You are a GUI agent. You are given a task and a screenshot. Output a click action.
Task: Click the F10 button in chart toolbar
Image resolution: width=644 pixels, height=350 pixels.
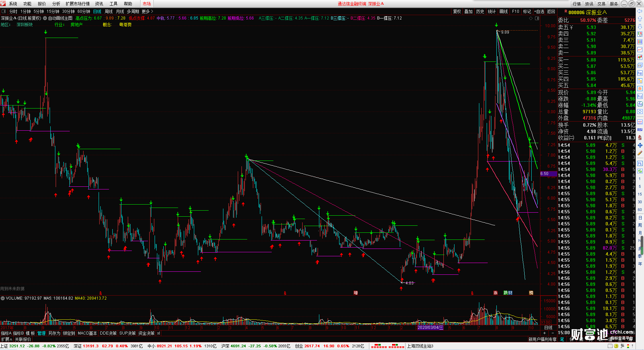click(x=516, y=11)
